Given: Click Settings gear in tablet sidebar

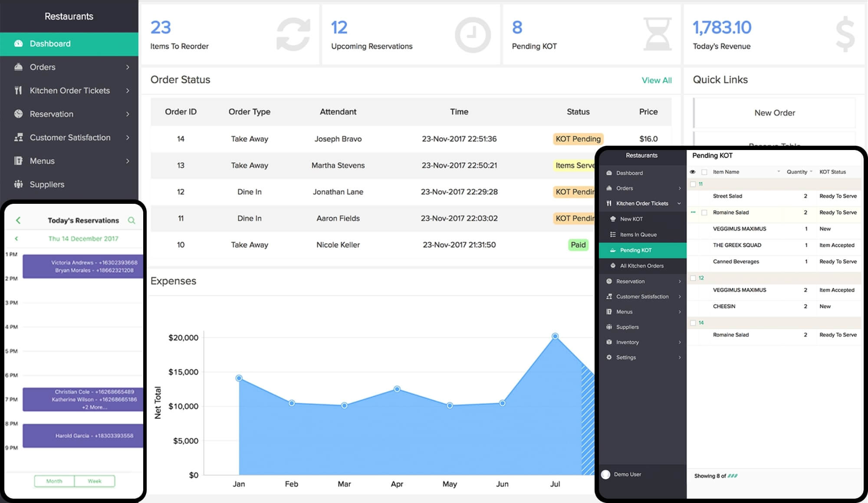Looking at the screenshot, I should (609, 357).
